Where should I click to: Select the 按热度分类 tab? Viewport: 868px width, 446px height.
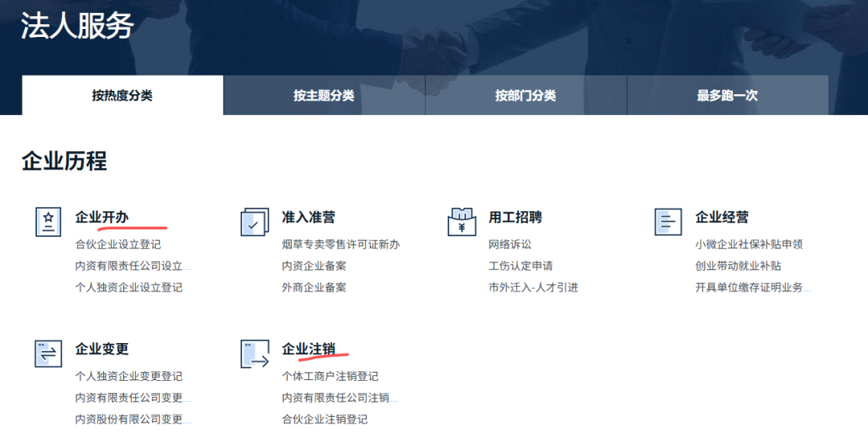[x=122, y=95]
